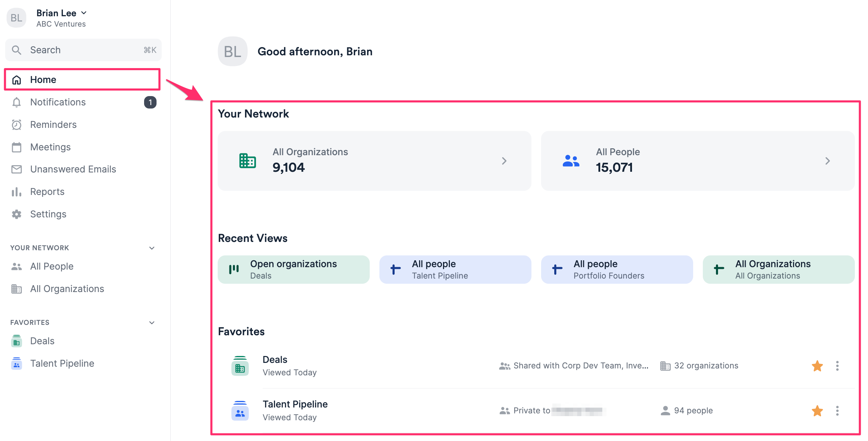Toggle the star on Talent Pipeline
This screenshot has height=441, width=868.
[817, 411]
